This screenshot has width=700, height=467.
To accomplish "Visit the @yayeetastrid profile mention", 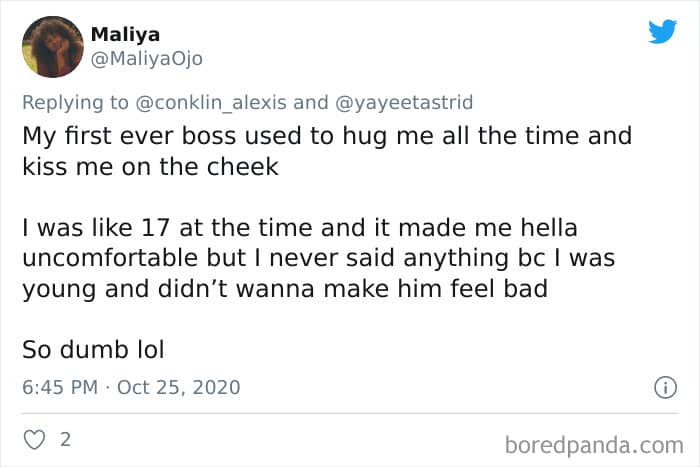I will click(401, 101).
